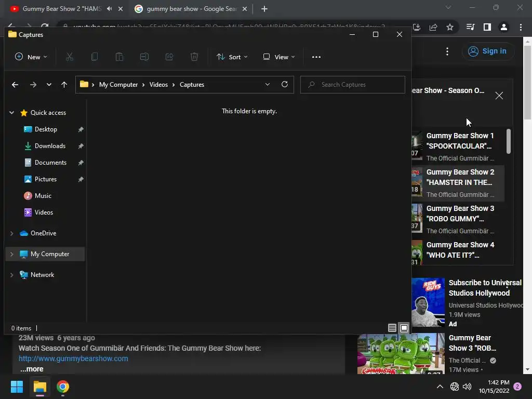Image resolution: width=532 pixels, height=399 pixels.
Task: Close the YouTube playlist panel
Action: [499, 96]
